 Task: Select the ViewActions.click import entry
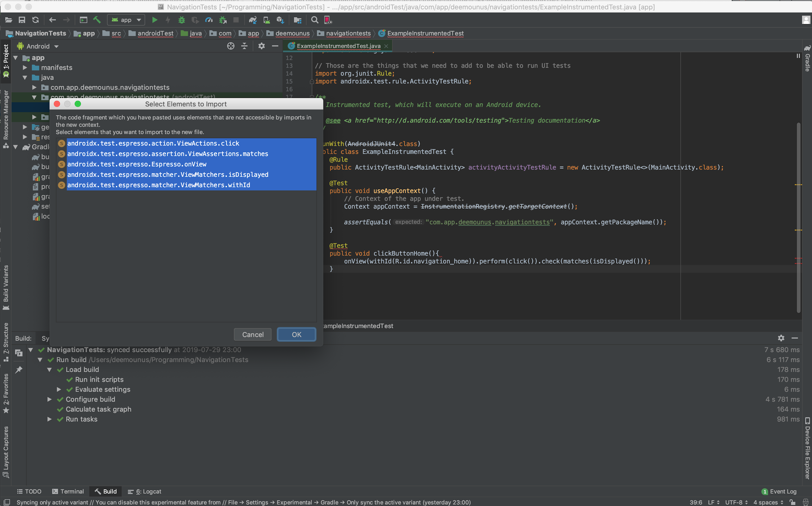(153, 143)
